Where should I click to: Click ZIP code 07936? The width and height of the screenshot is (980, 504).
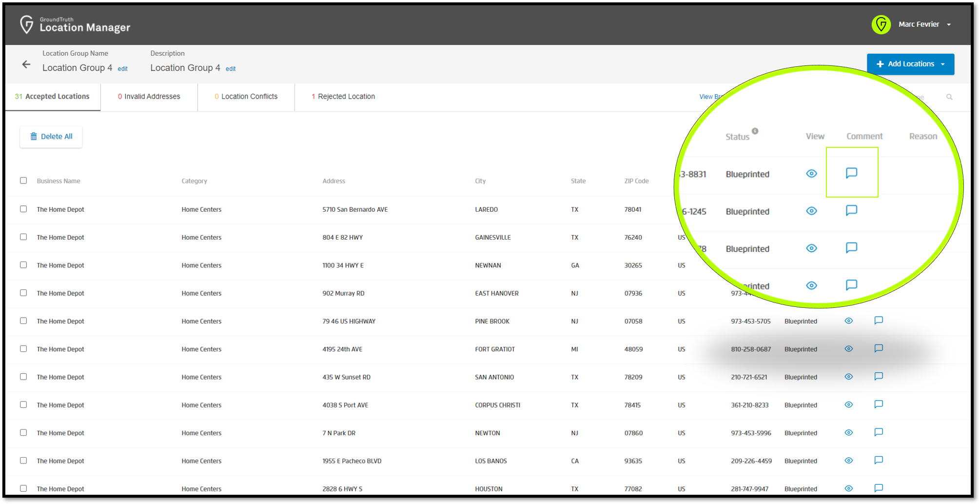pyautogui.click(x=633, y=293)
